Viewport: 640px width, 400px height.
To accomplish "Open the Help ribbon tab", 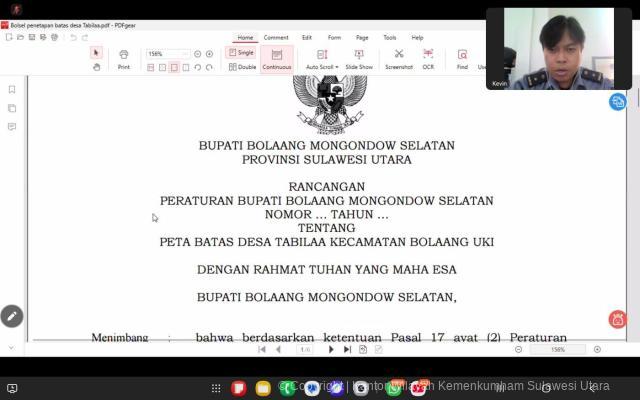I will (417, 38).
